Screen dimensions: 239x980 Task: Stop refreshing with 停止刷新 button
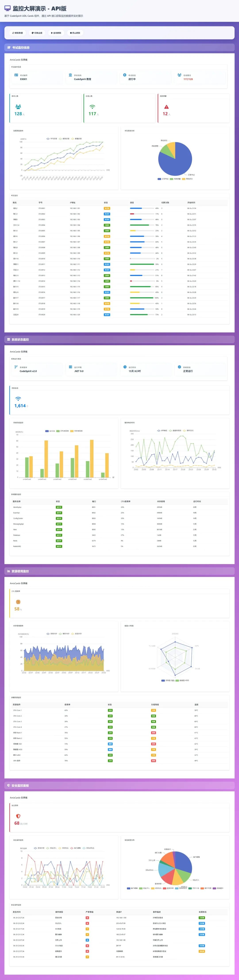point(75,33)
